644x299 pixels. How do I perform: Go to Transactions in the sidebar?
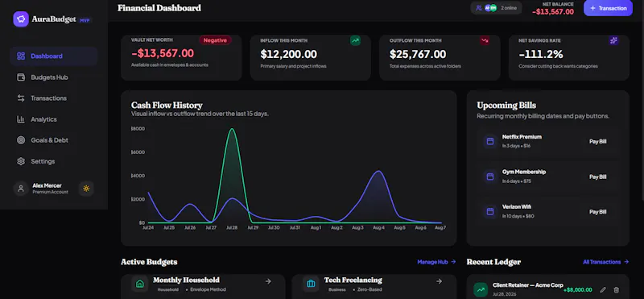[x=53, y=98]
